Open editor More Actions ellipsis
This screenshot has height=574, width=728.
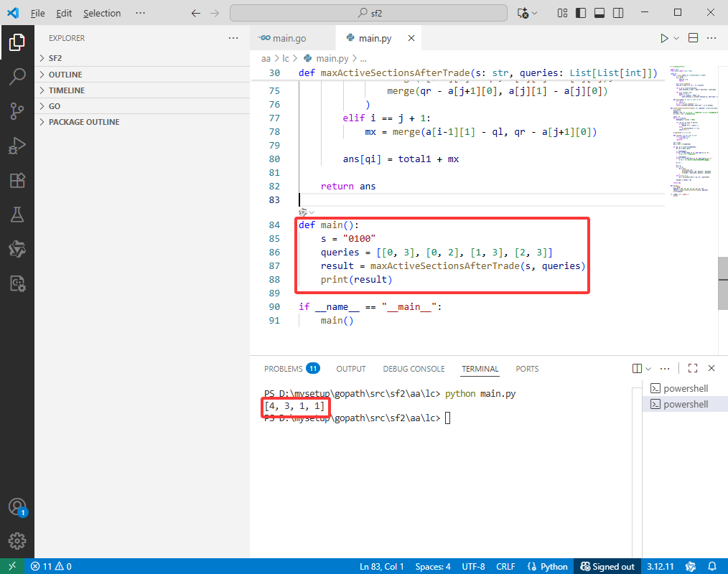coord(711,38)
